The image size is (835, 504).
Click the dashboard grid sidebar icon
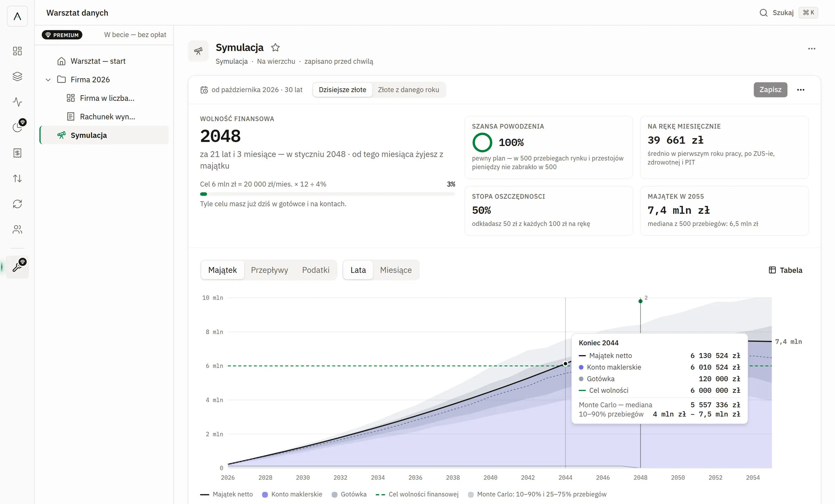coord(17,51)
